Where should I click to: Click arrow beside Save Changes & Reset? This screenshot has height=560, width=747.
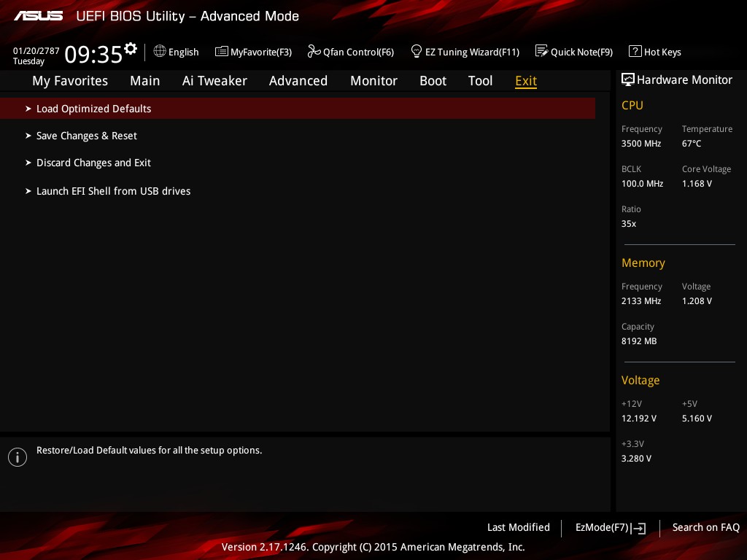point(28,136)
